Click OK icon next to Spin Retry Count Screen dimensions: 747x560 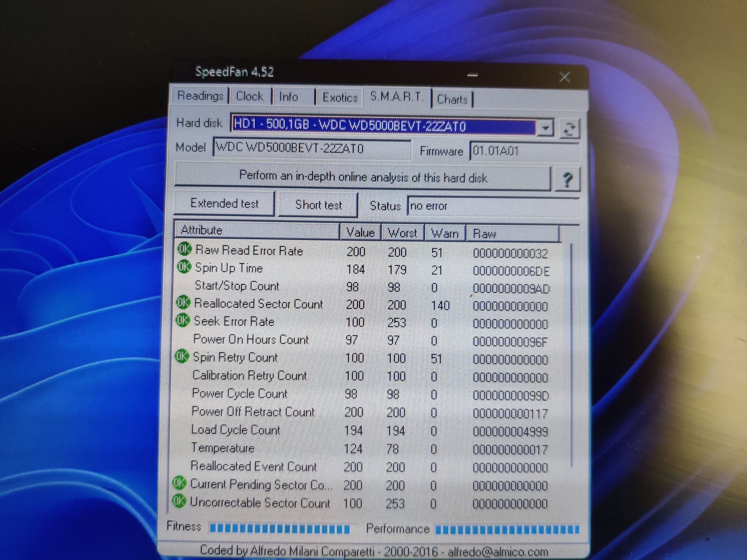tap(181, 357)
